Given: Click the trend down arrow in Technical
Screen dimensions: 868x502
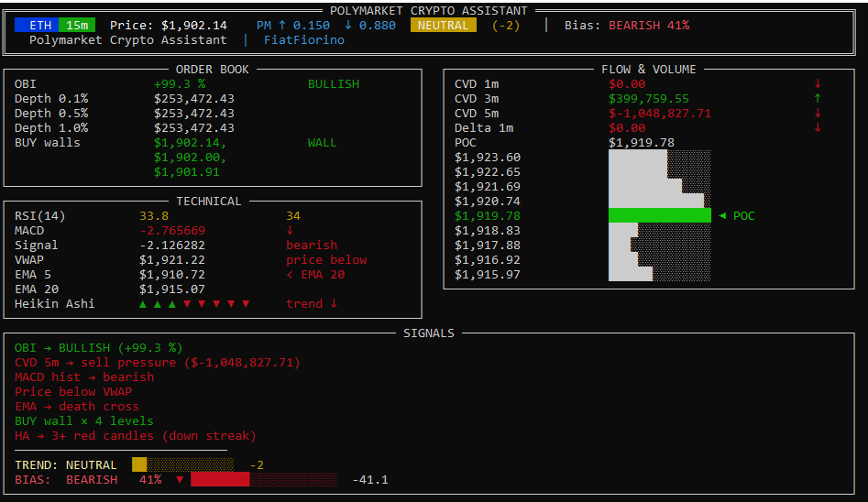Looking at the screenshot, I should coord(334,304).
